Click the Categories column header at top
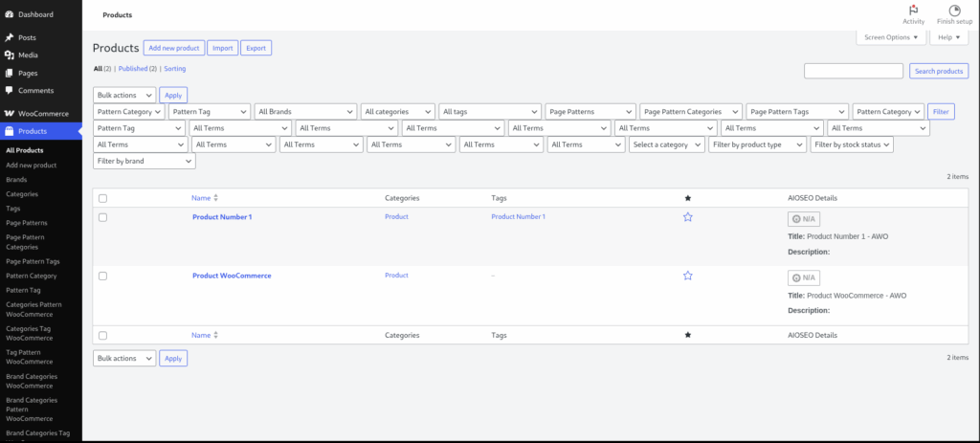 (402, 198)
